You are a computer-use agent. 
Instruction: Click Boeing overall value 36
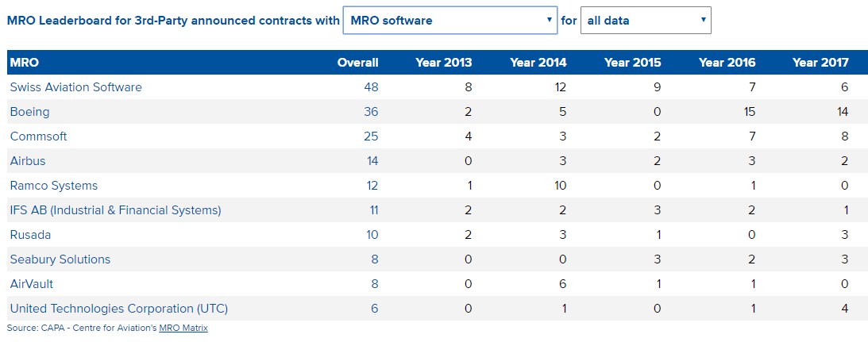372,112
